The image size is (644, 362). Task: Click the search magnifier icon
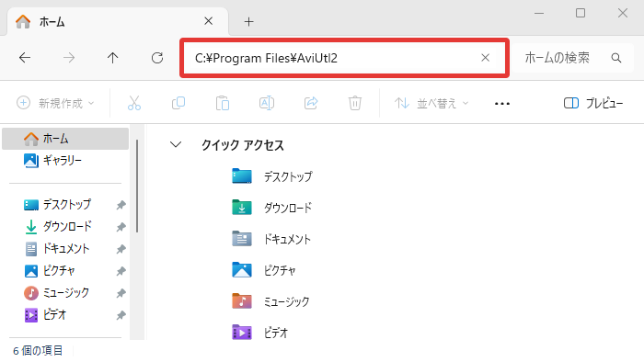(x=616, y=58)
